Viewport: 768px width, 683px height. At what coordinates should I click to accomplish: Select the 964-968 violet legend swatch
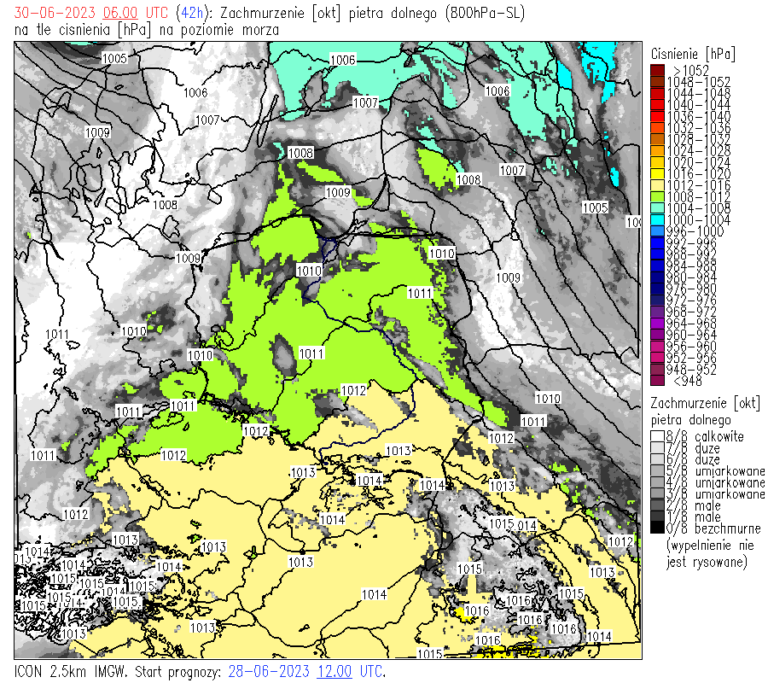(657, 323)
